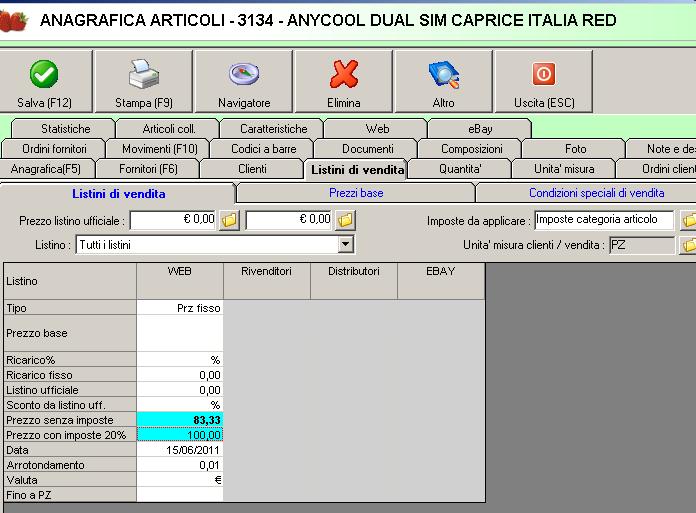Click the 83,33 Prezzo senza imposte cell
This screenshot has height=513, width=696.
click(x=180, y=420)
